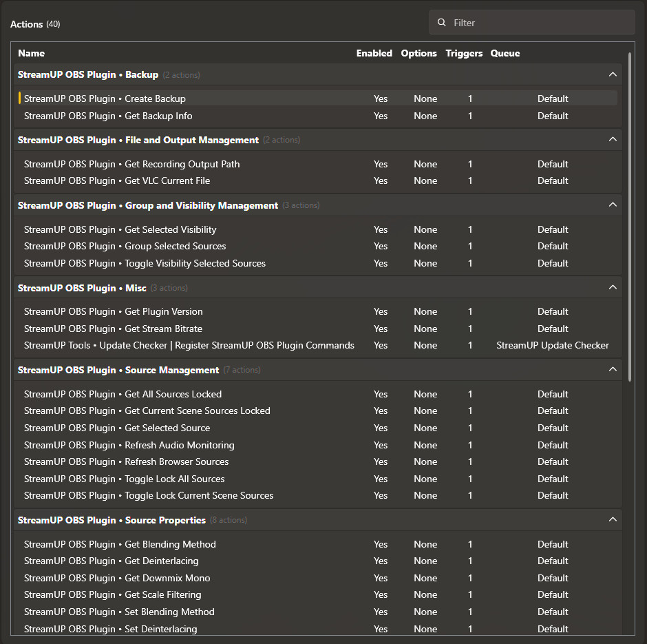Image resolution: width=647 pixels, height=644 pixels.
Task: Select the Refresh Browser Sources action
Action: click(318, 461)
